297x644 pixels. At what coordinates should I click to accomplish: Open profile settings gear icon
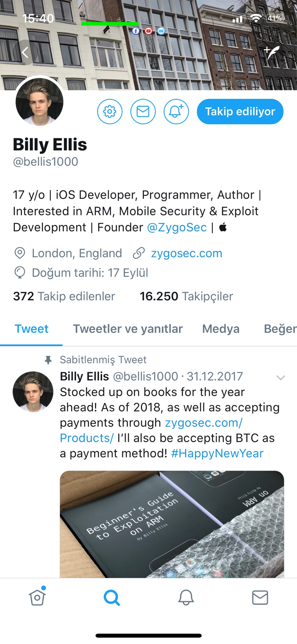point(110,111)
